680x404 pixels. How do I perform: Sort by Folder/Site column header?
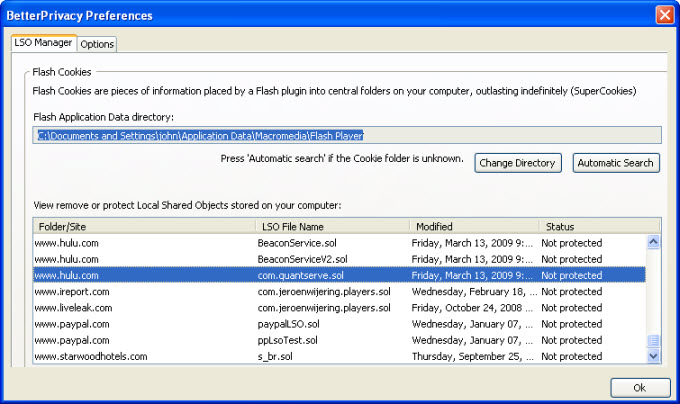tap(144, 226)
